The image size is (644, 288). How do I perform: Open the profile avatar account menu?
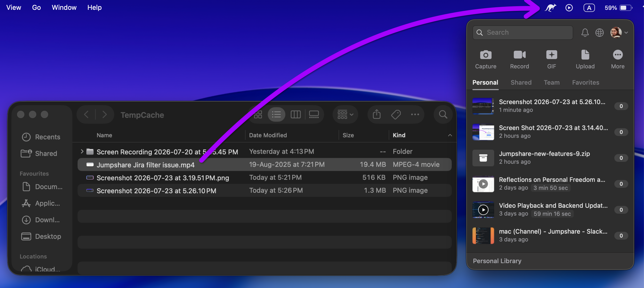coord(619,33)
